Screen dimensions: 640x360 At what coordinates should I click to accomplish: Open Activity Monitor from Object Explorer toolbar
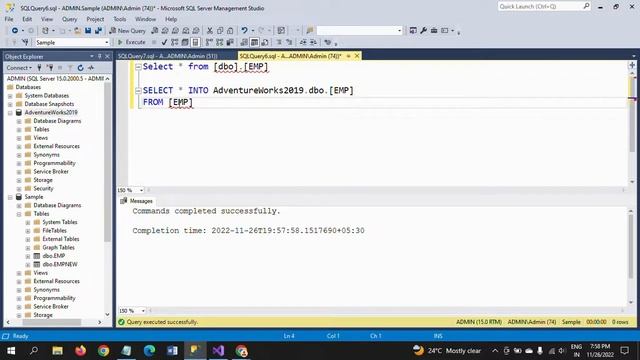point(91,68)
